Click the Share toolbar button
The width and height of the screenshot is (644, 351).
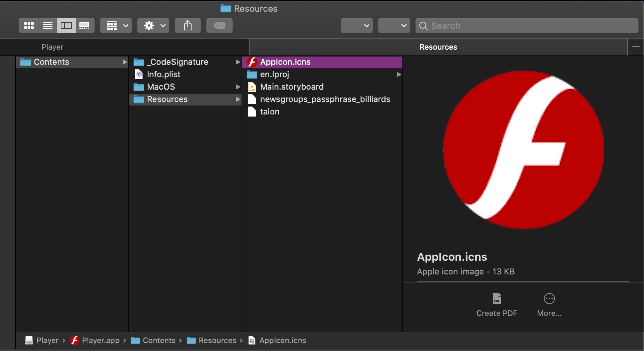point(187,26)
